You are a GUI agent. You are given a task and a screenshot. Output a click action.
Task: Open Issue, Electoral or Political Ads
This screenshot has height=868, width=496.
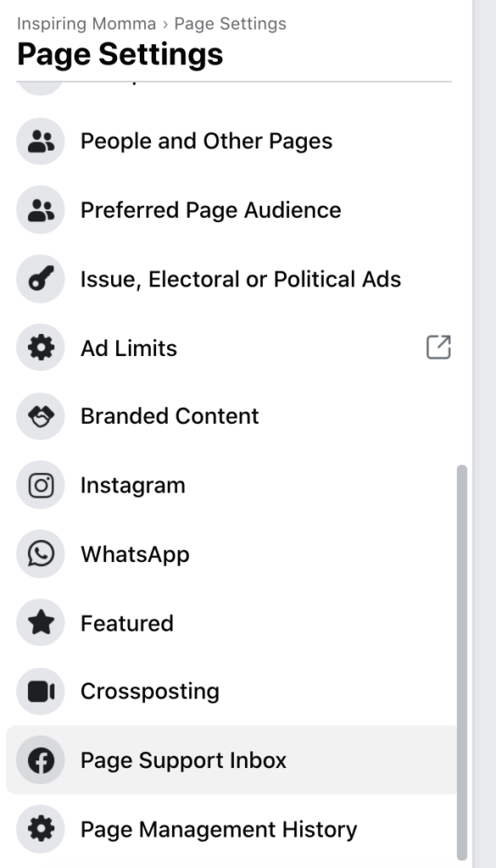232,279
